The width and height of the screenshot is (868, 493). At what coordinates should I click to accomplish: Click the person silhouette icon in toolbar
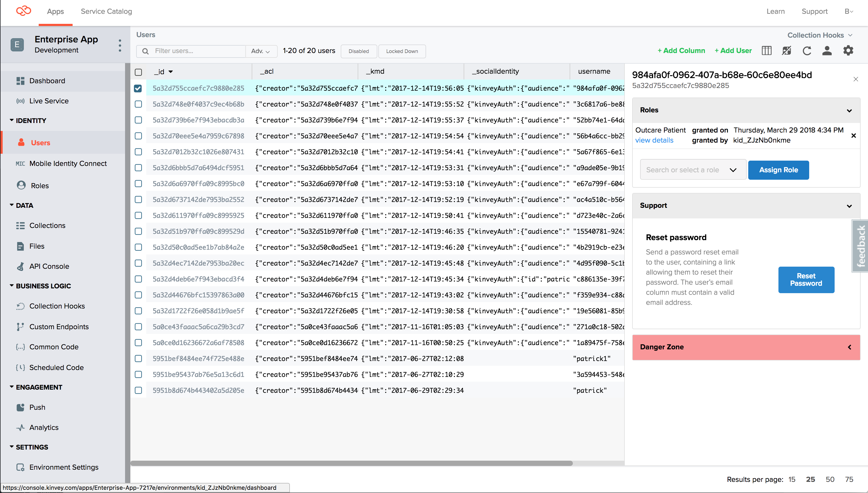(827, 51)
